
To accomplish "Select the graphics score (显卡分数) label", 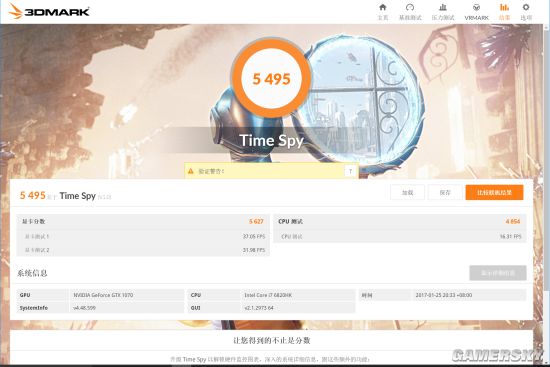I will 34,221.
